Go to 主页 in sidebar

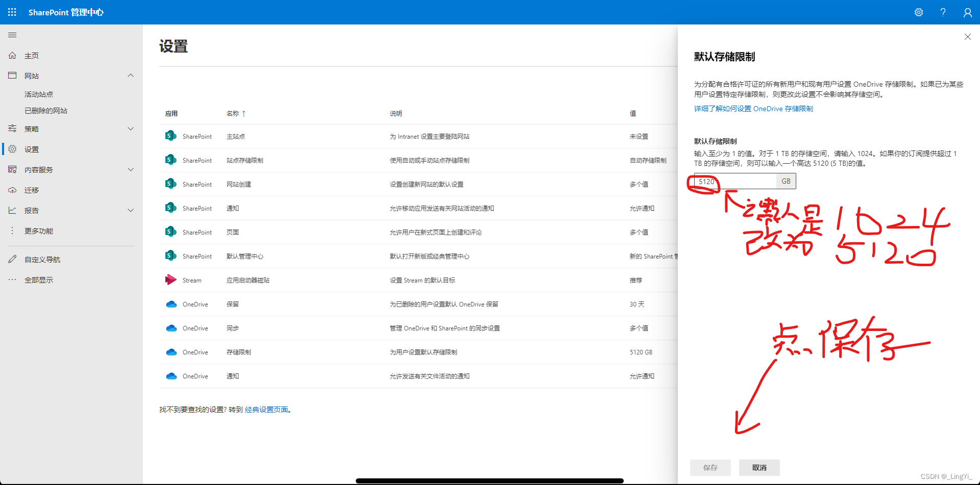(32, 56)
